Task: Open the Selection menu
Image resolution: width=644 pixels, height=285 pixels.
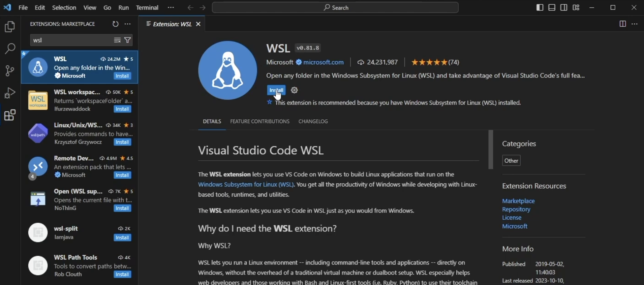Action: tap(64, 8)
